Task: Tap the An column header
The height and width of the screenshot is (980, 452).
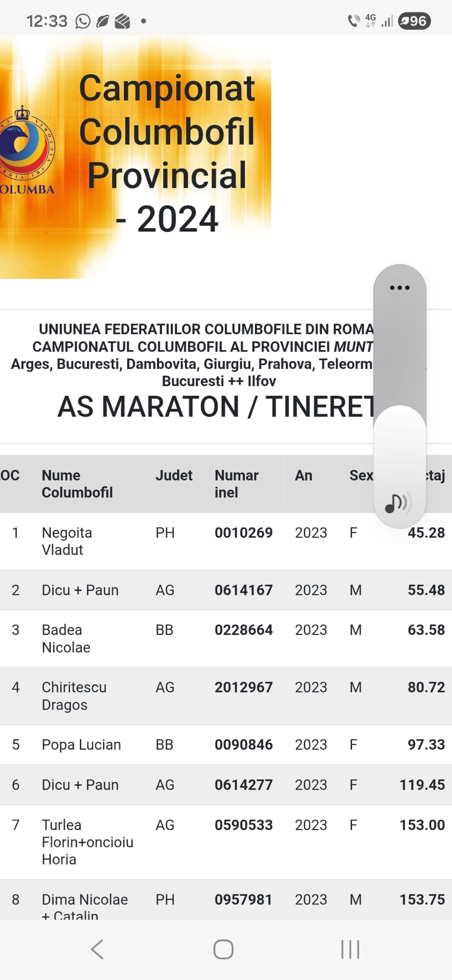Action: (304, 475)
